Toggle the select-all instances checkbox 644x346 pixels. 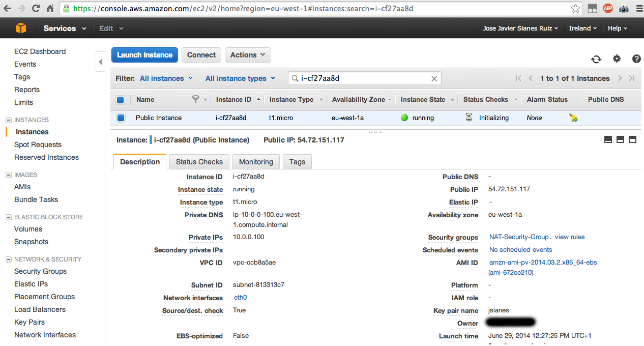pyautogui.click(x=121, y=100)
